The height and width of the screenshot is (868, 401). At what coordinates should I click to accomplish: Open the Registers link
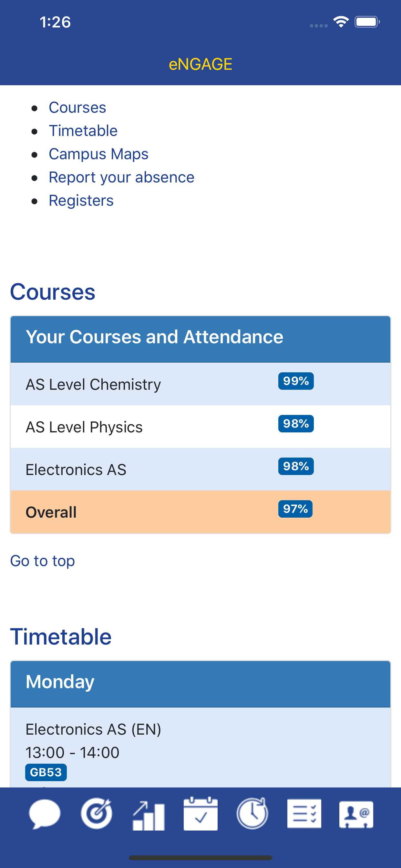coord(81,201)
